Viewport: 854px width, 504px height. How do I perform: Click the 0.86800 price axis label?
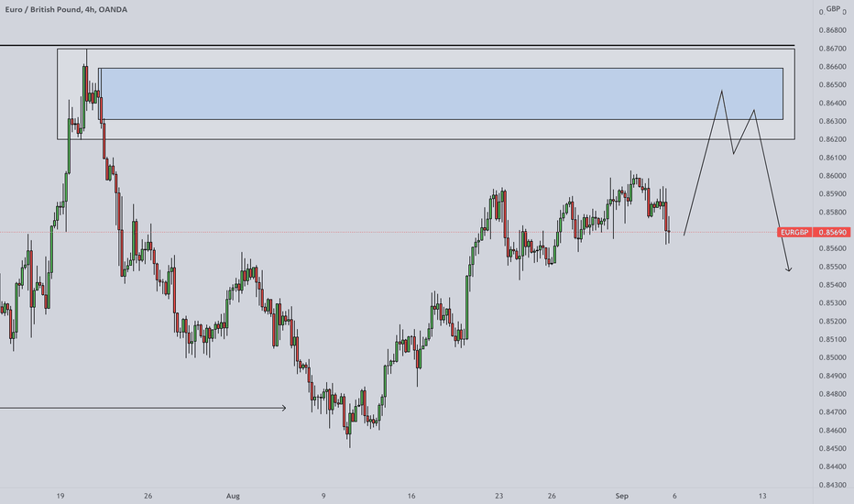(833, 30)
